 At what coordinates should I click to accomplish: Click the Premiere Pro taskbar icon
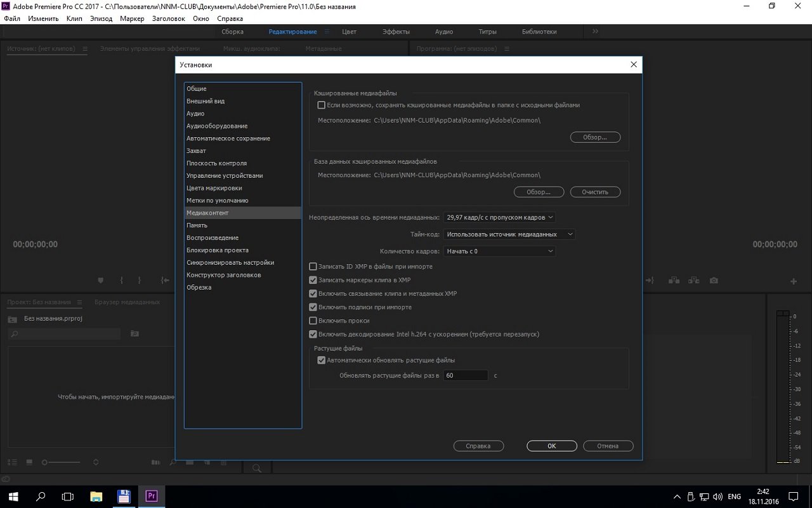pos(151,496)
